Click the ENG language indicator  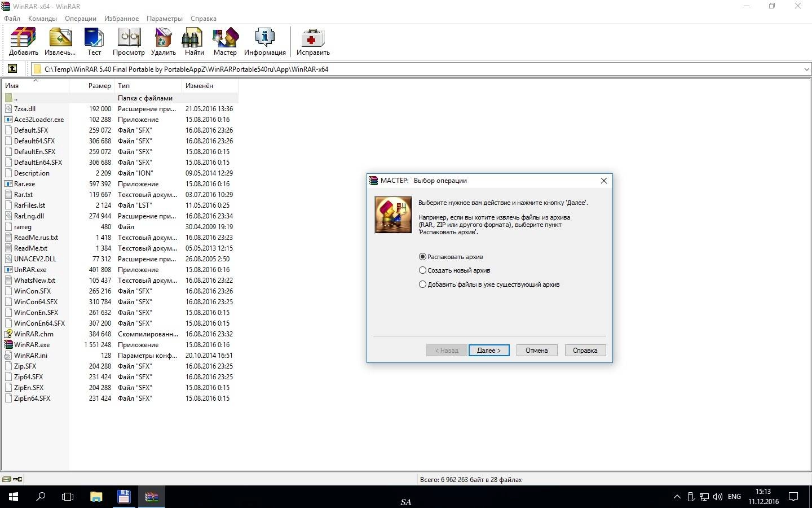pos(734,497)
